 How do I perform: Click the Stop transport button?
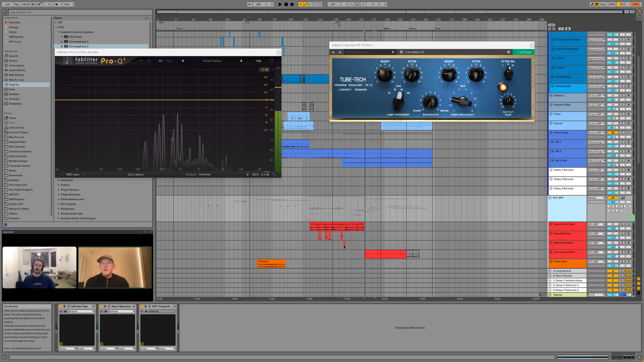coord(286,4)
